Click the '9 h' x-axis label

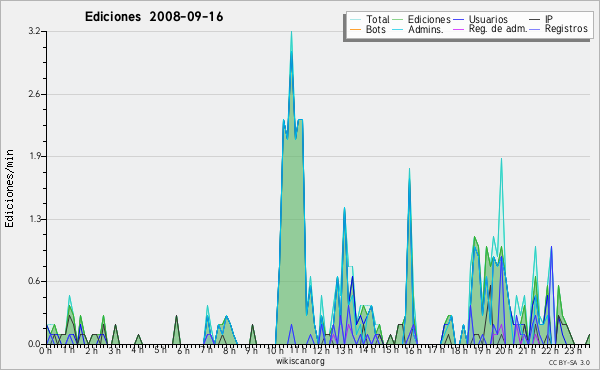(251, 351)
